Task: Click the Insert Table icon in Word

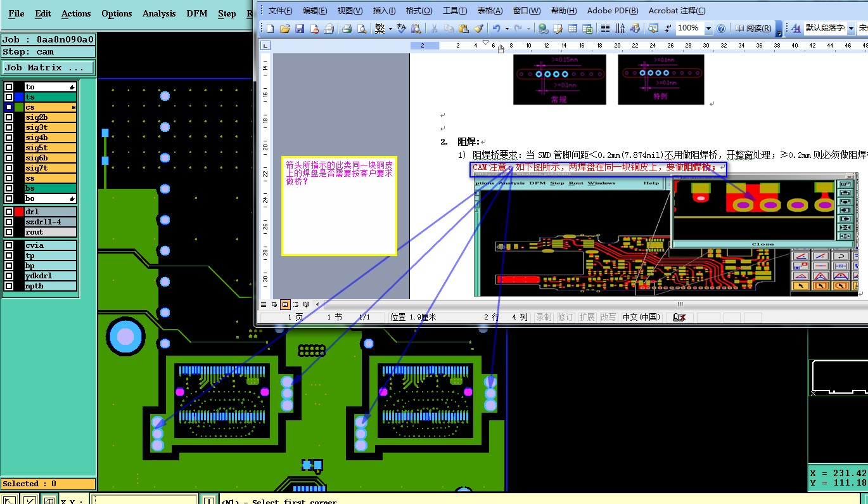Action: click(573, 29)
